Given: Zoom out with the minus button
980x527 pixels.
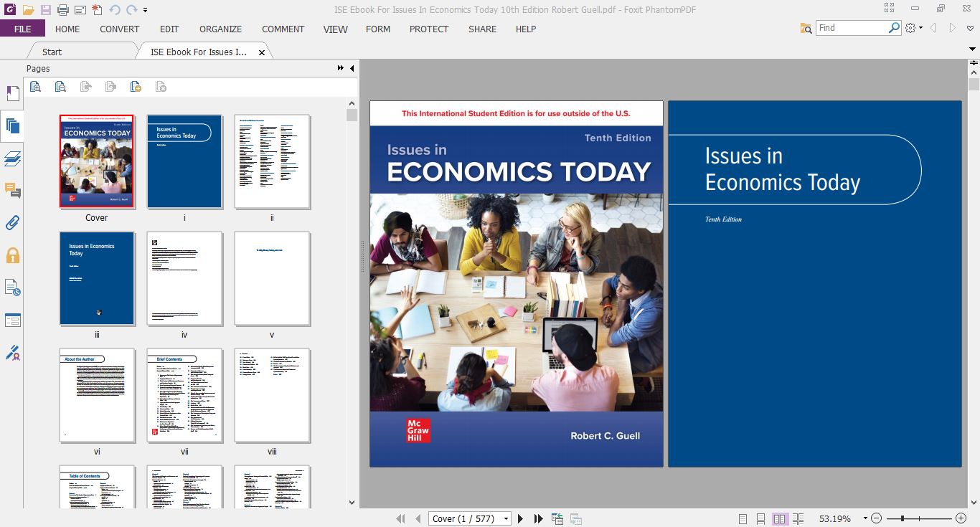Looking at the screenshot, I should [876, 518].
